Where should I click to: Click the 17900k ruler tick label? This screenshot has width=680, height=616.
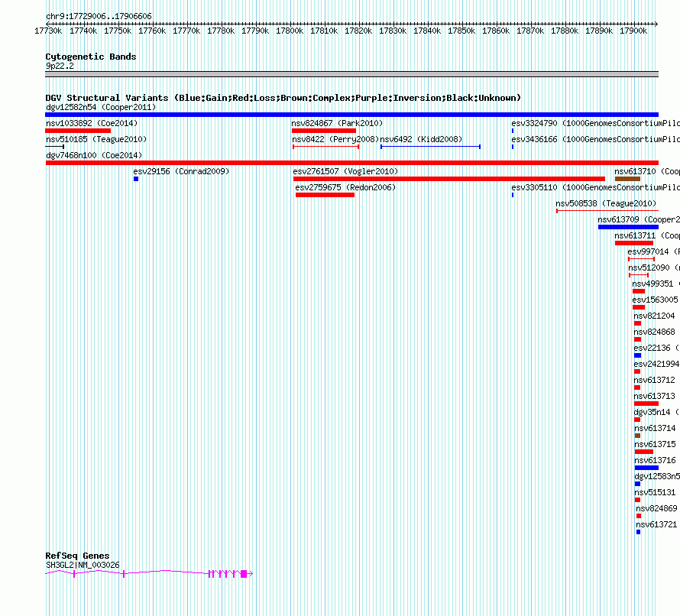[x=633, y=31]
